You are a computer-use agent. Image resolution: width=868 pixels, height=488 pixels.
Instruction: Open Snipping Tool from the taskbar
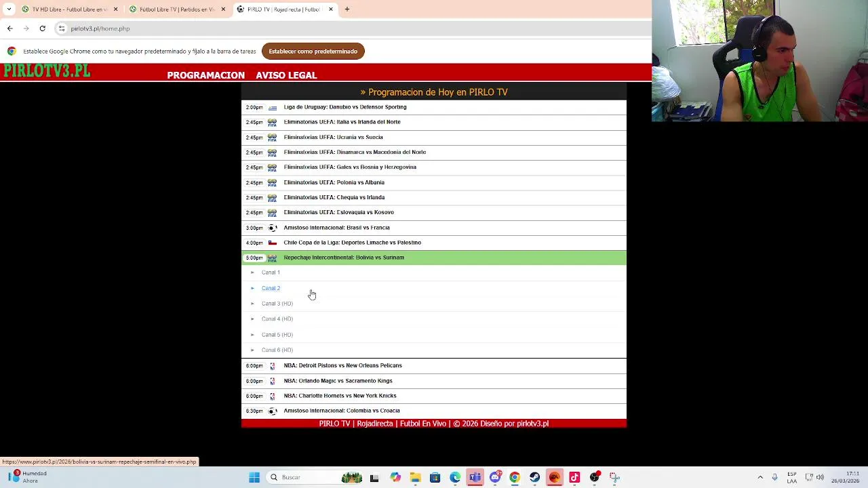614,477
